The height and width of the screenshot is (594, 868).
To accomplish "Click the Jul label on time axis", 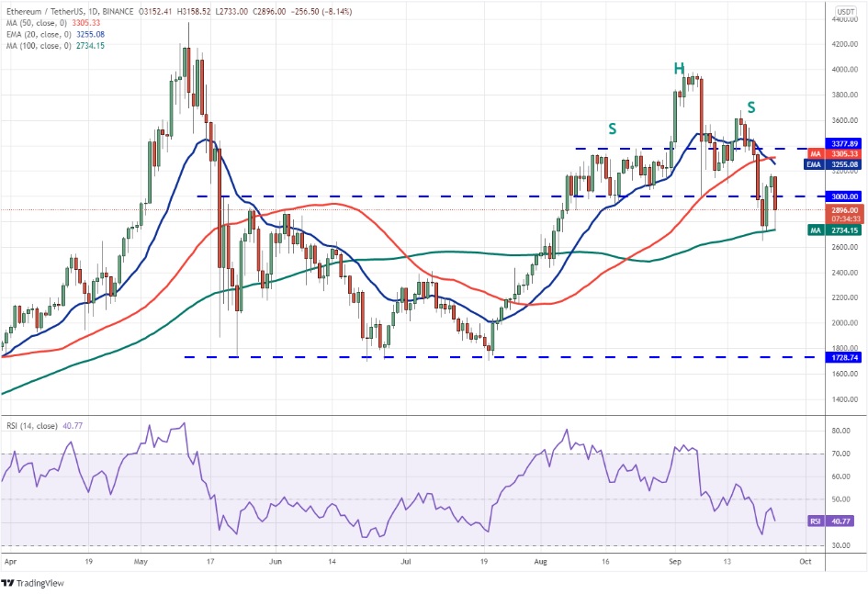I will tap(406, 559).
